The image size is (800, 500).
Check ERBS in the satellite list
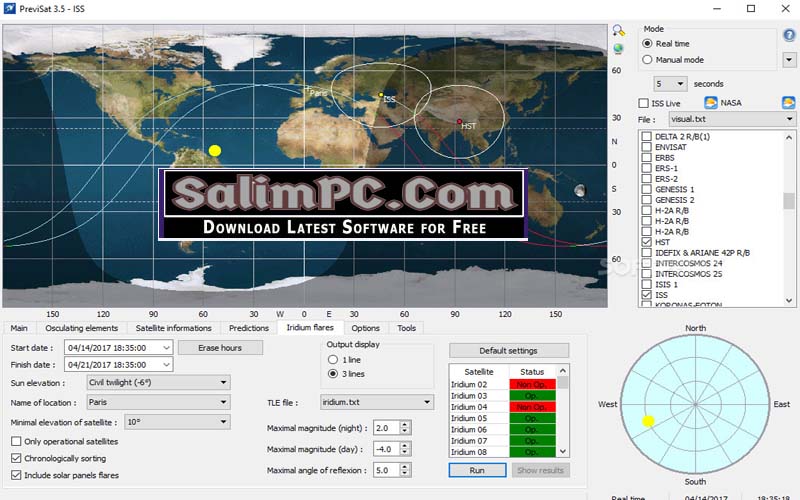click(x=646, y=158)
